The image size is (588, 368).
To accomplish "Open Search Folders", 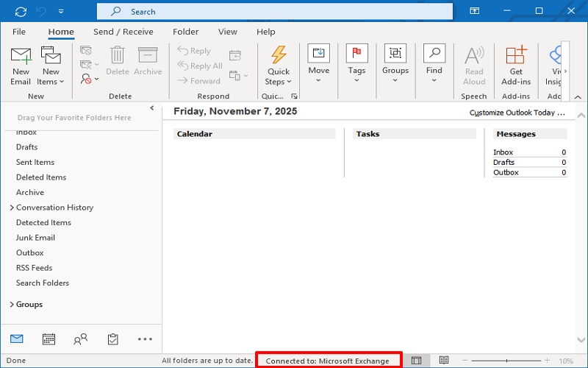I will [x=43, y=283].
